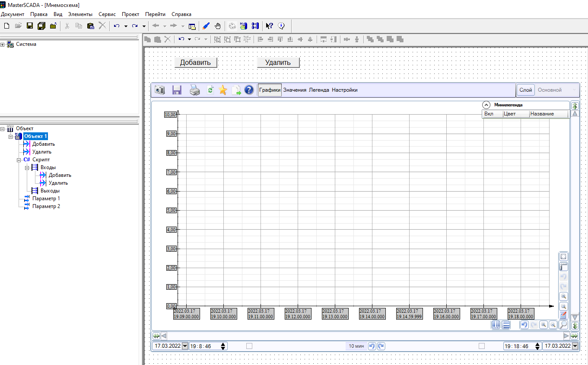
Task: Toggle the Слой button
Action: click(x=526, y=90)
